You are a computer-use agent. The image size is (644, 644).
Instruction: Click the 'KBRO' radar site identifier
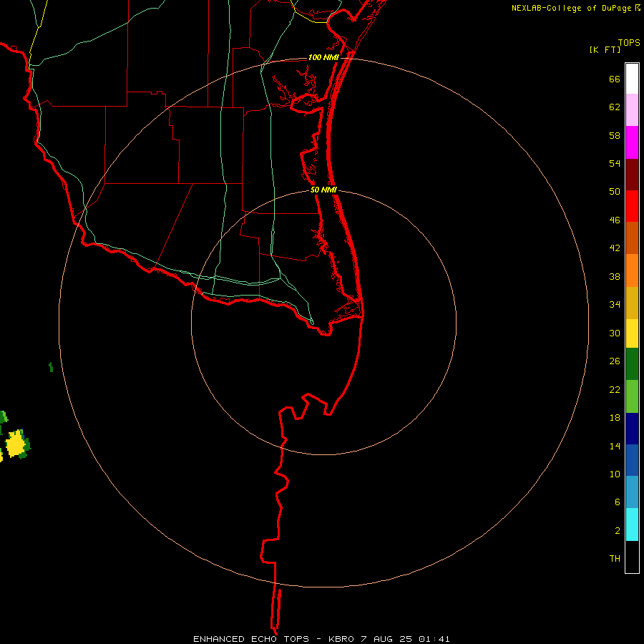342,639
